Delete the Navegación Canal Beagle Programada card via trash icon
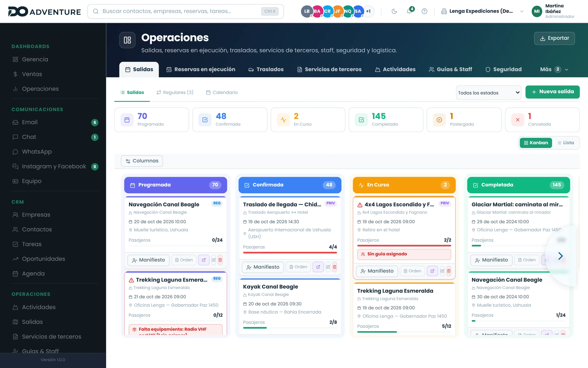 coord(220,260)
